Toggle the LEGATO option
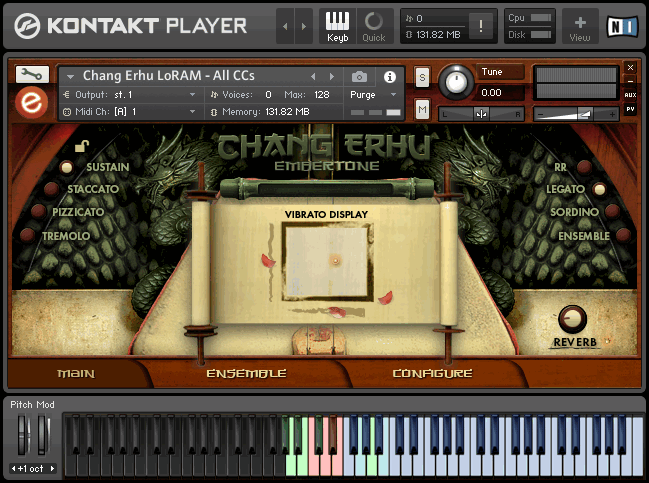The height and width of the screenshot is (483, 649). pyautogui.click(x=599, y=189)
